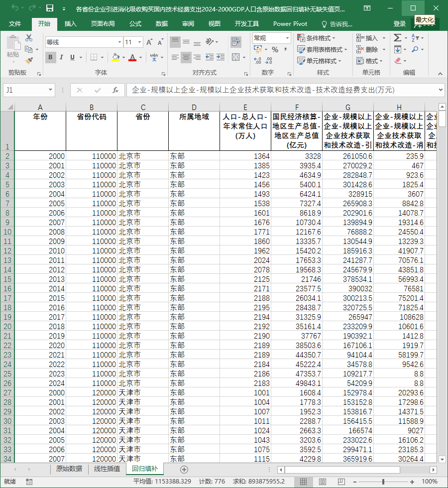Image resolution: width=448 pixels, height=488 pixels.
Task: Click the Insert Function fx icon
Action: 115,90
